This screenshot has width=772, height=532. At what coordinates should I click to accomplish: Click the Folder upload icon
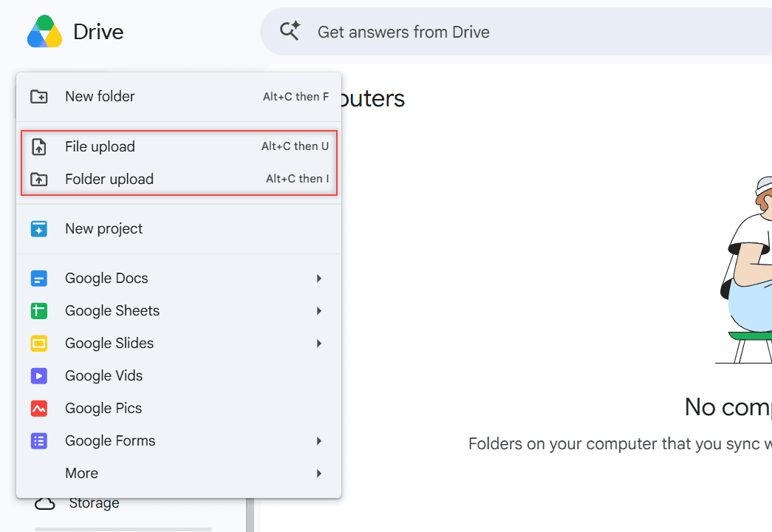39,180
